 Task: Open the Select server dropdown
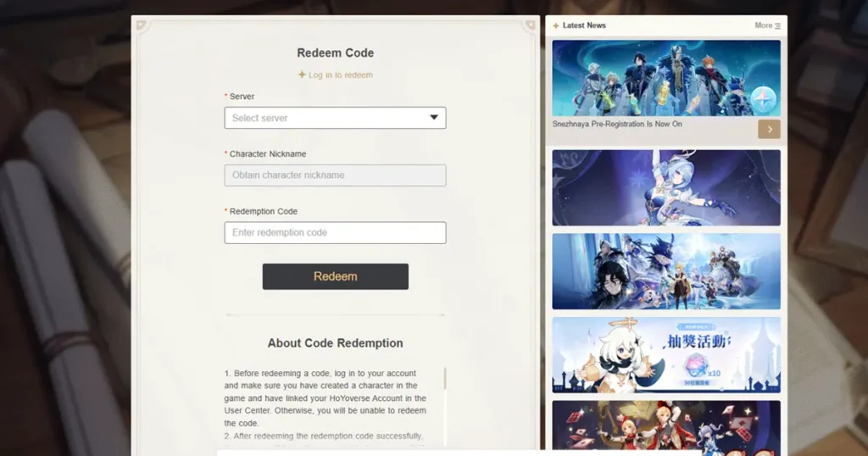click(x=335, y=118)
